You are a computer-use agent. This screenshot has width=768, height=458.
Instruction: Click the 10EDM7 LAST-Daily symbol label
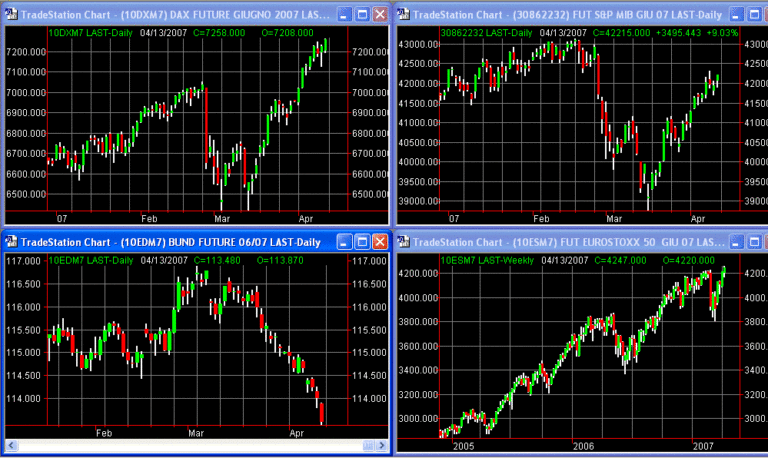pos(90,261)
